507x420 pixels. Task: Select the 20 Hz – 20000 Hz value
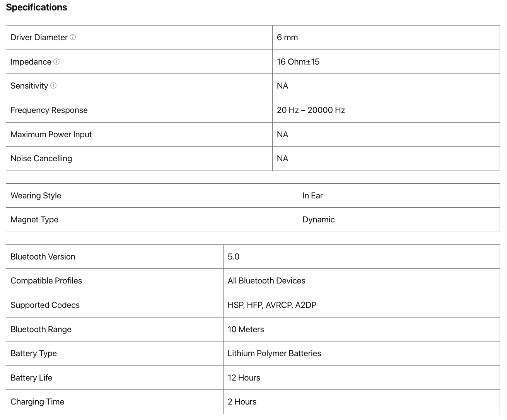[x=311, y=110]
